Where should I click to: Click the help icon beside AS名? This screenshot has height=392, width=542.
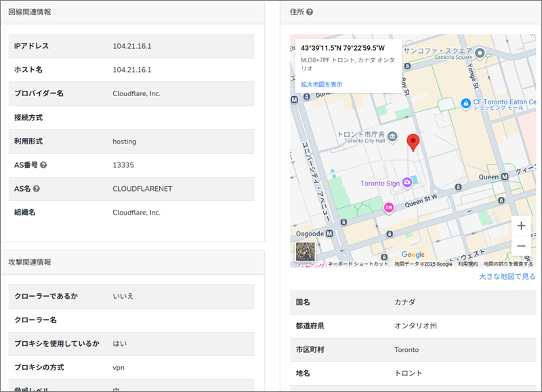click(x=37, y=189)
